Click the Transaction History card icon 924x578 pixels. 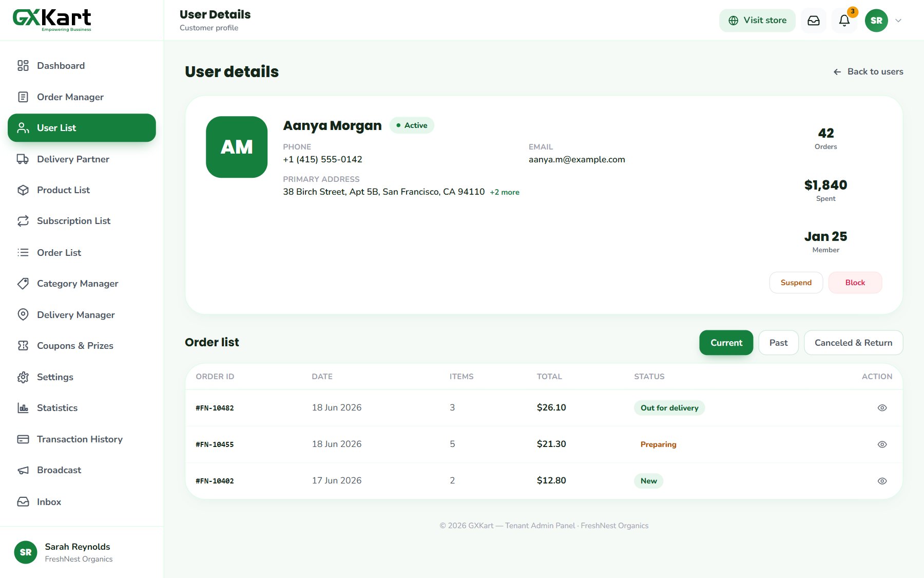pos(23,439)
